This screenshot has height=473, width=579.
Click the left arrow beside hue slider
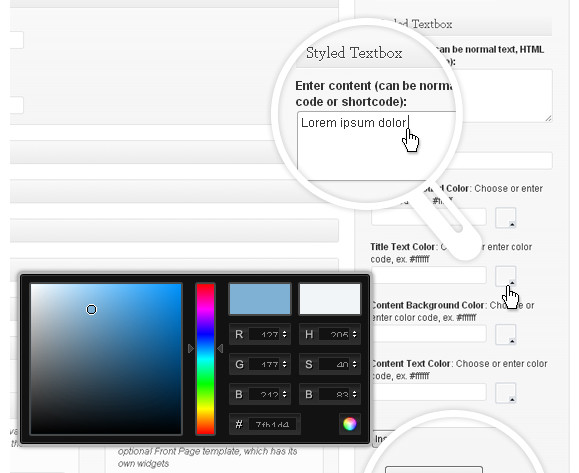pyautogui.click(x=191, y=348)
